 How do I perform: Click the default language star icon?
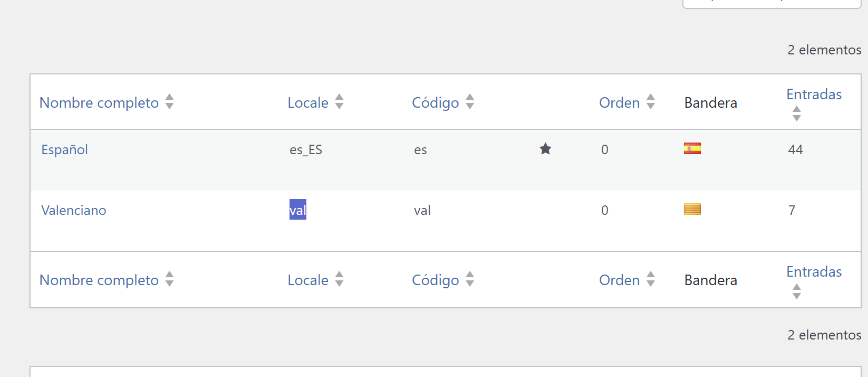[545, 149]
